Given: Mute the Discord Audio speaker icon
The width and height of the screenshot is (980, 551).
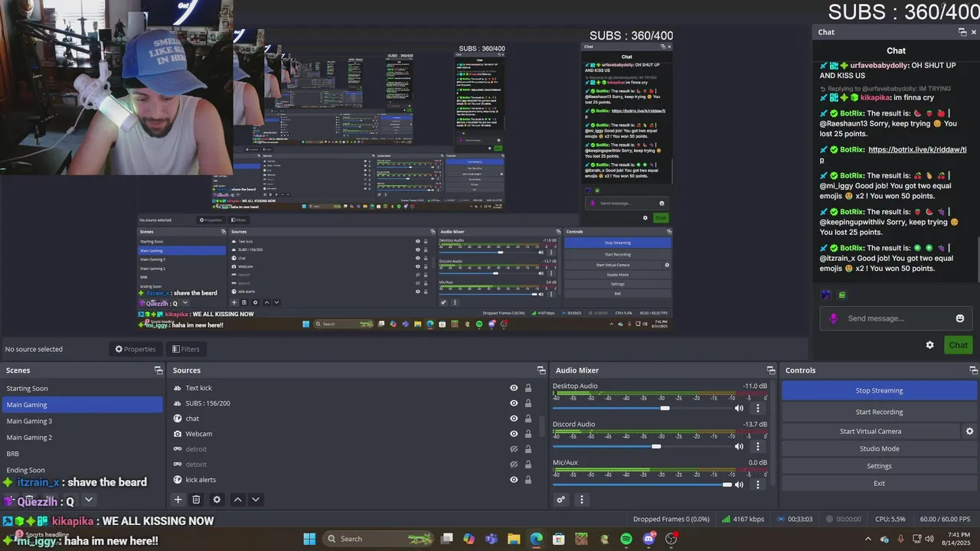Looking at the screenshot, I should 739,446.
